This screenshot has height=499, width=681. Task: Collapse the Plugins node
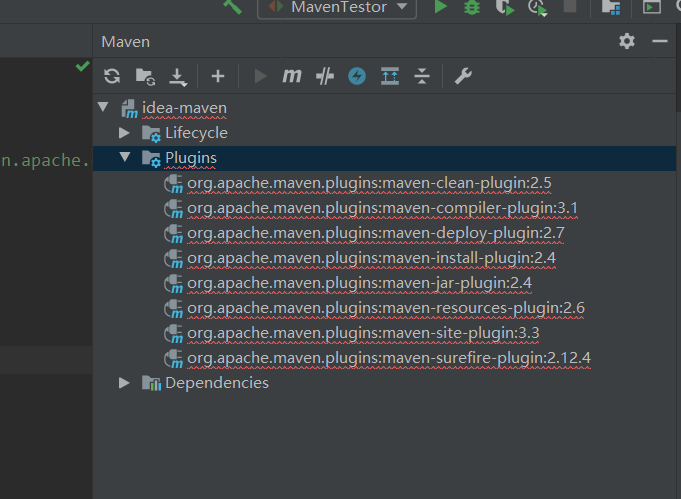pos(125,157)
